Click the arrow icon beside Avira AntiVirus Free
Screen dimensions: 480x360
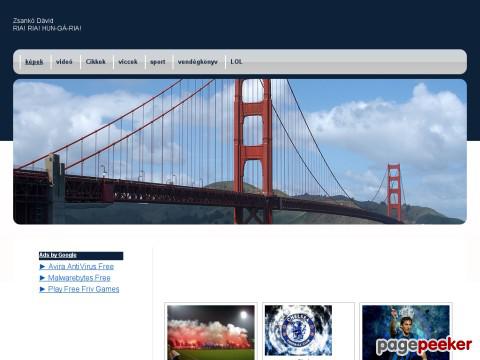pyautogui.click(x=42, y=266)
